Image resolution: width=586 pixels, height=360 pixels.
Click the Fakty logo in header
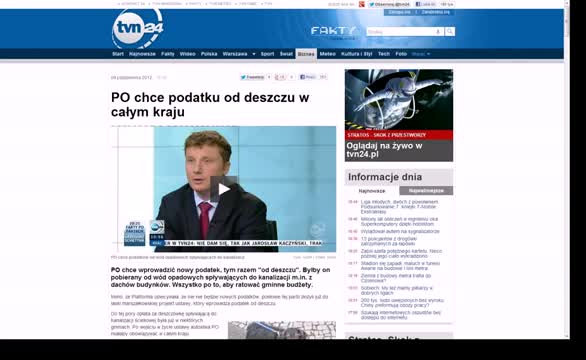[334, 32]
